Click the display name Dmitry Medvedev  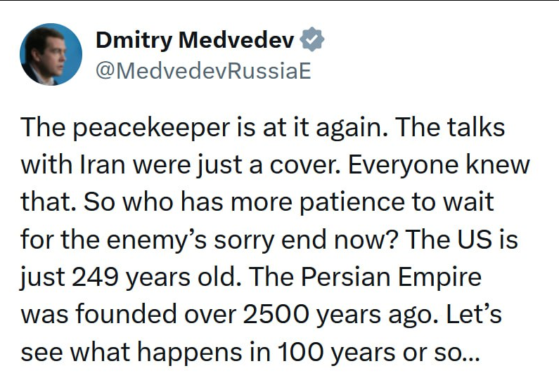(195, 41)
